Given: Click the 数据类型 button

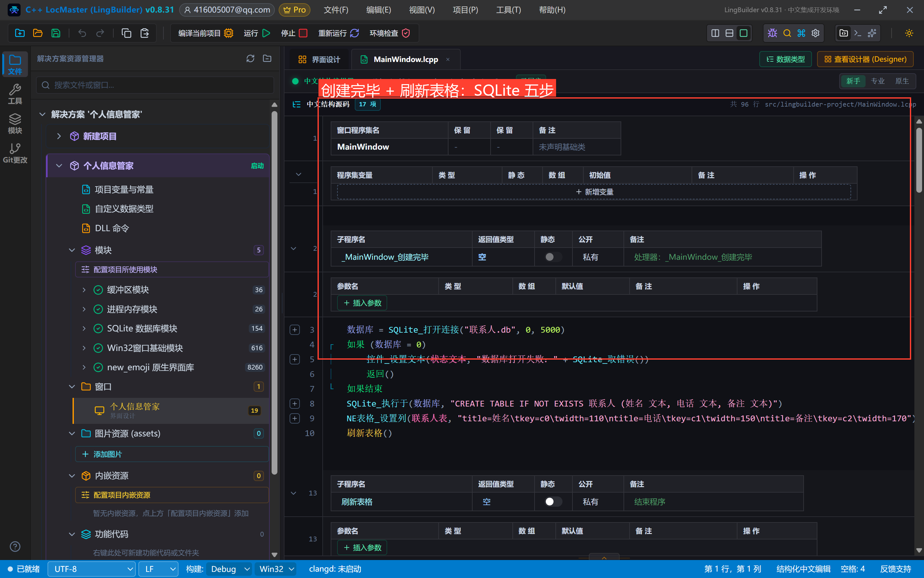Looking at the screenshot, I should pos(785,59).
